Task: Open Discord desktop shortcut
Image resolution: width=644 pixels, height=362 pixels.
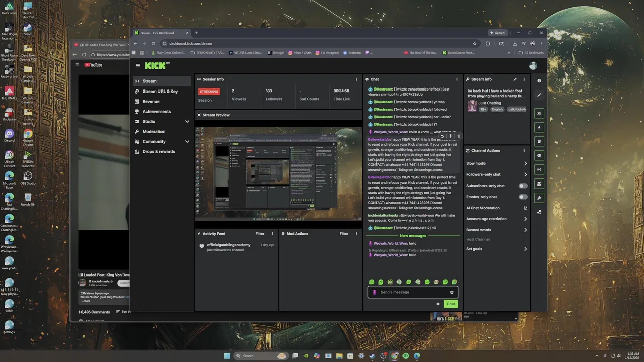Action: [9, 136]
